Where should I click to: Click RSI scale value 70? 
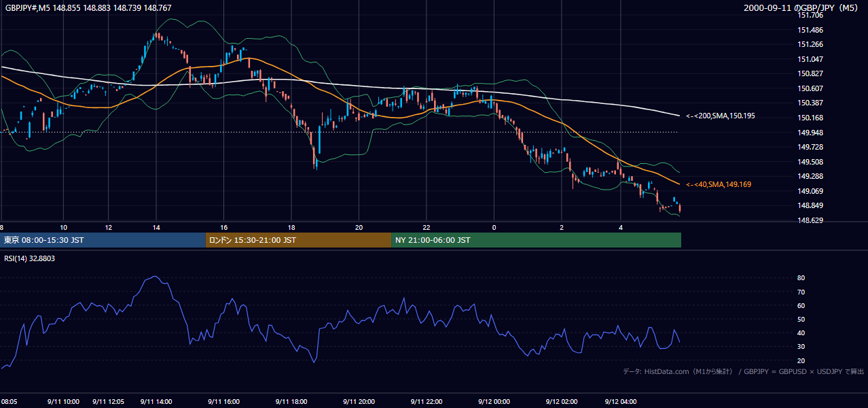point(801,292)
